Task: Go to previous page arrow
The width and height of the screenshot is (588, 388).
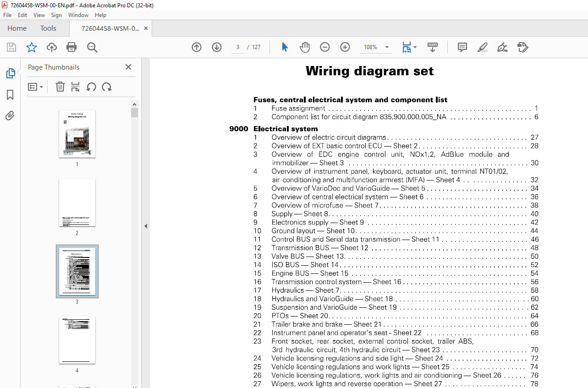Action: point(197,47)
